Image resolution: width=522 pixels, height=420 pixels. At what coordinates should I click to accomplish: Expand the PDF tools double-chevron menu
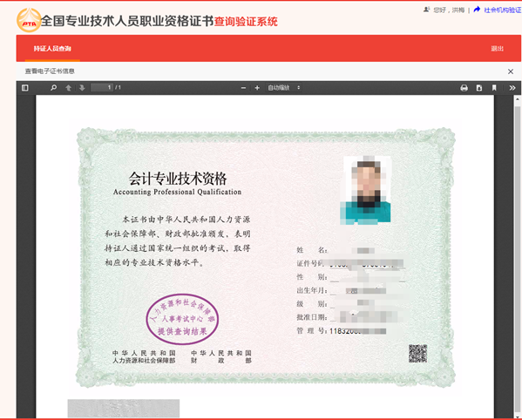point(512,88)
